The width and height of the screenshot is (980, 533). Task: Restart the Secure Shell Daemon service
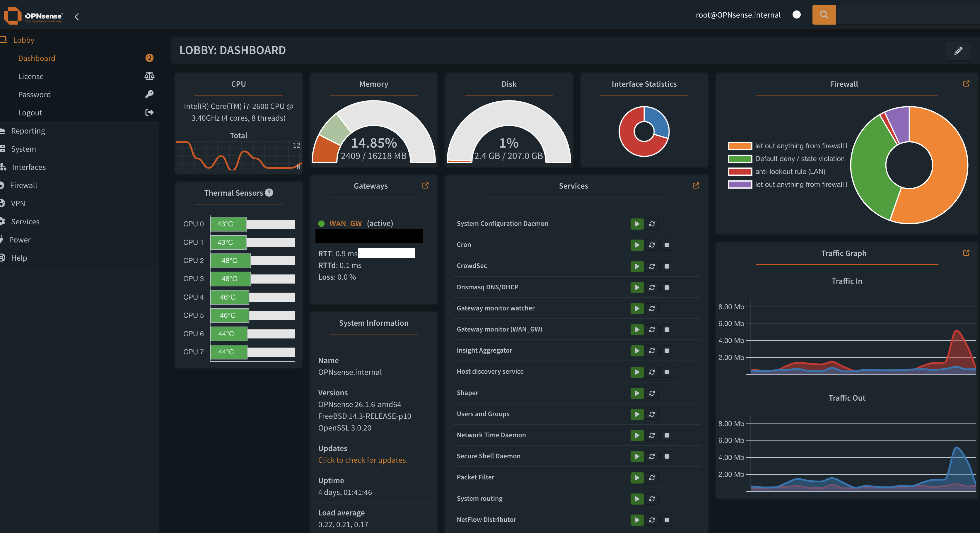pyautogui.click(x=652, y=457)
